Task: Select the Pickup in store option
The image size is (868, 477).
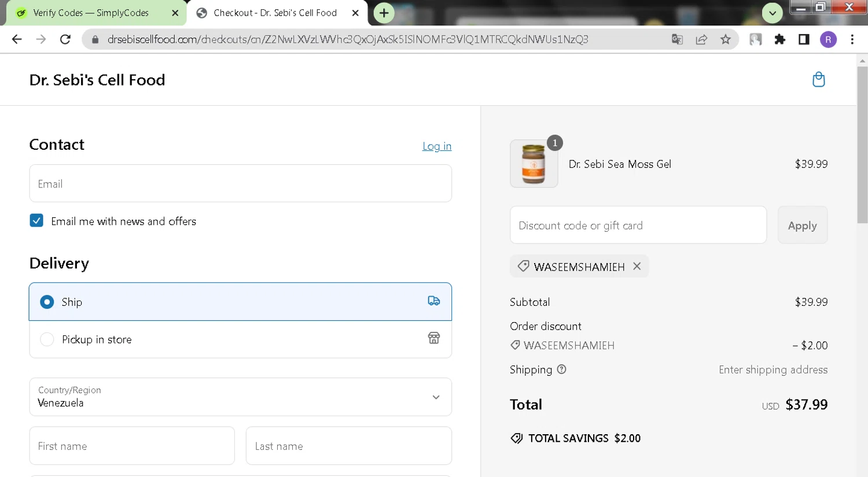Action: [x=240, y=339]
